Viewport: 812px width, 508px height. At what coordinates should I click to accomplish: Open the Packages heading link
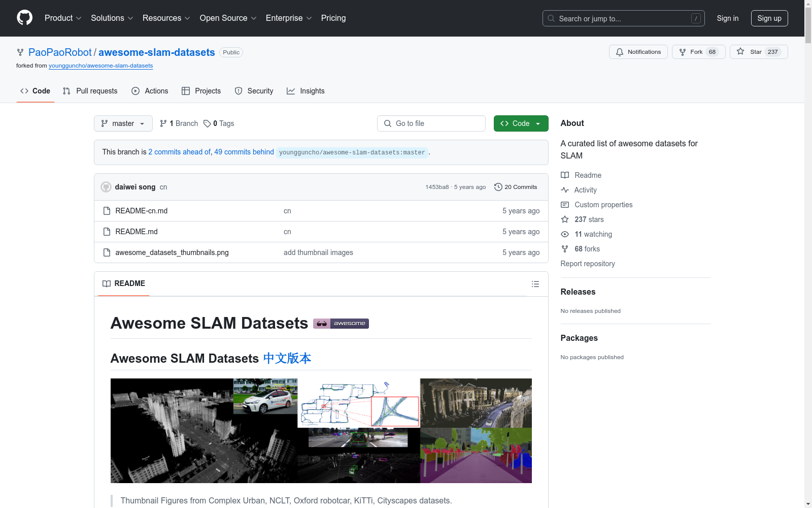(x=579, y=338)
